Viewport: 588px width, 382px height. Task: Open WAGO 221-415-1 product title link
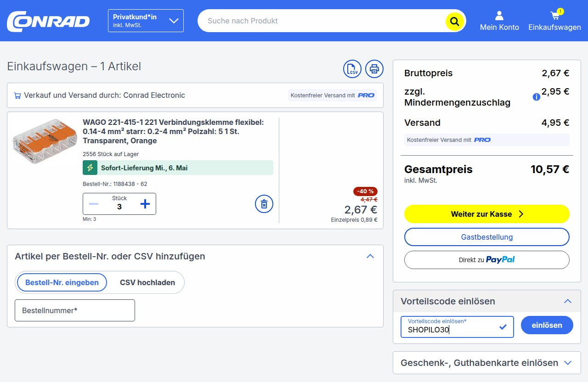173,131
